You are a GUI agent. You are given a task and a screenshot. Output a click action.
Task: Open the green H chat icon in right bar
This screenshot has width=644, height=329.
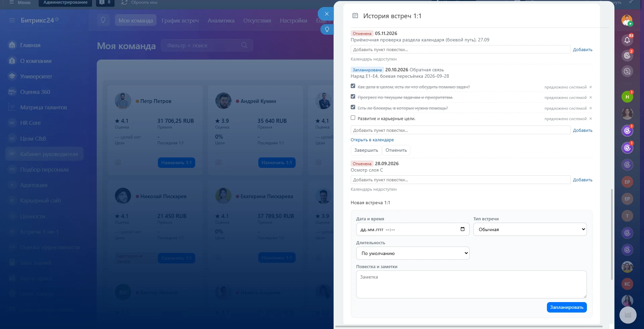click(627, 97)
